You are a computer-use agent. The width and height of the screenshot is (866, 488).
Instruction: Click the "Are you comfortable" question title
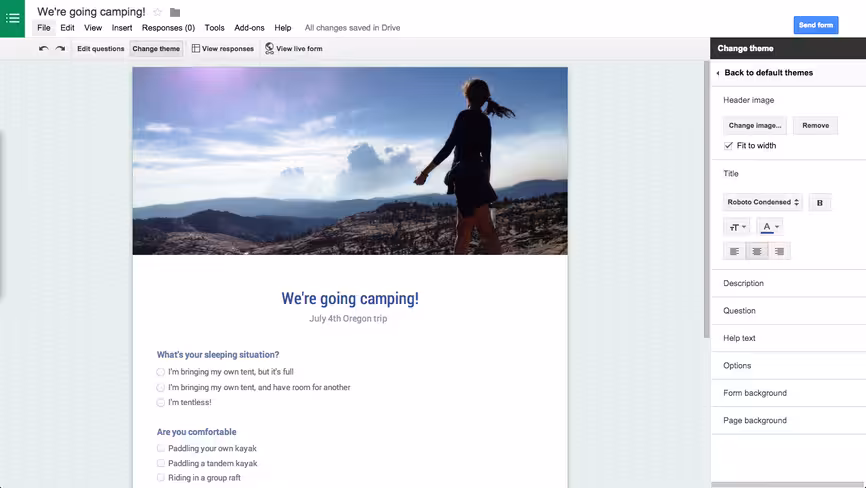pyautogui.click(x=196, y=432)
